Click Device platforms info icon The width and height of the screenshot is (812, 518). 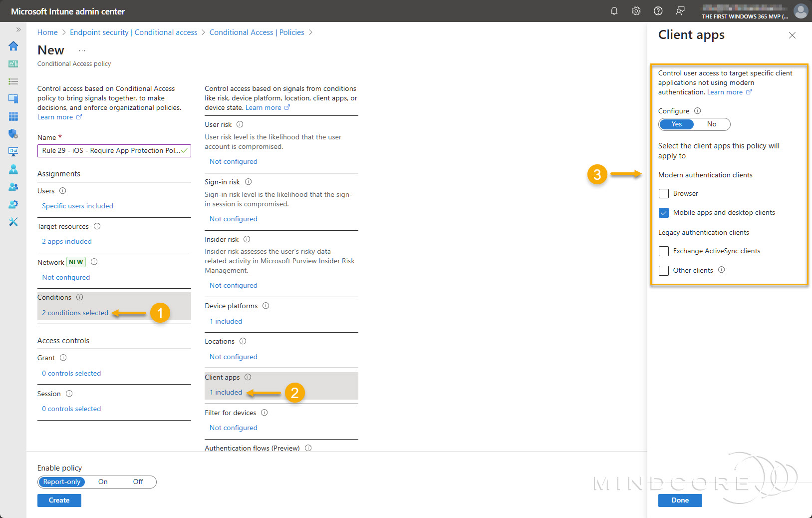point(266,306)
